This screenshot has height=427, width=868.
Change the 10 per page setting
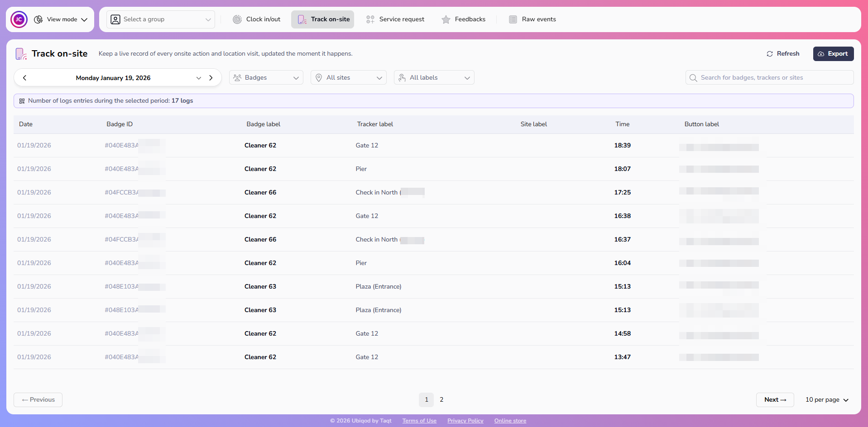click(826, 400)
